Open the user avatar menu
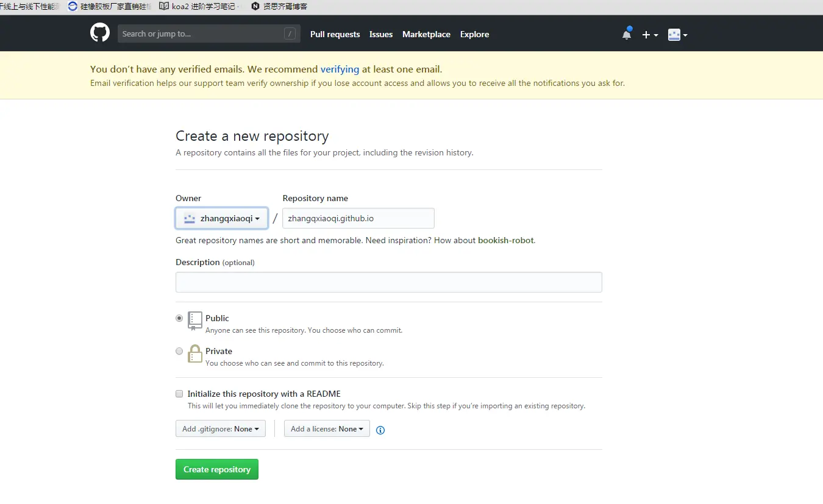Viewport: 823px width, 504px height. [x=677, y=35]
